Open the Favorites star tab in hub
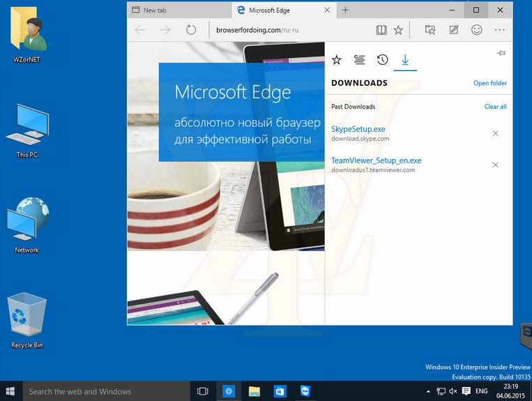This screenshot has height=401, width=532. click(337, 60)
